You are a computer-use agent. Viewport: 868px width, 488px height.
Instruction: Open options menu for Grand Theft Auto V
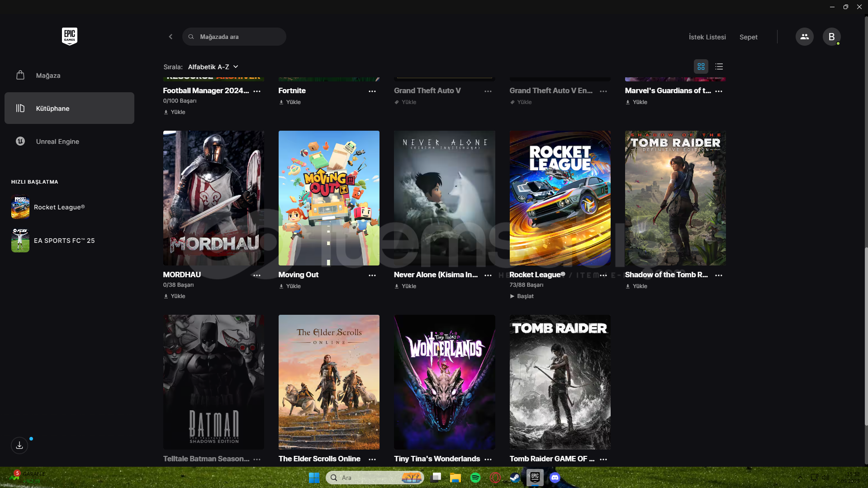tap(488, 91)
